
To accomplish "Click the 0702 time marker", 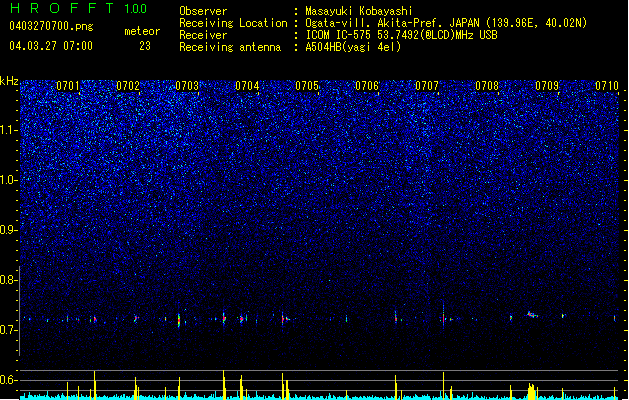I will point(128,86).
